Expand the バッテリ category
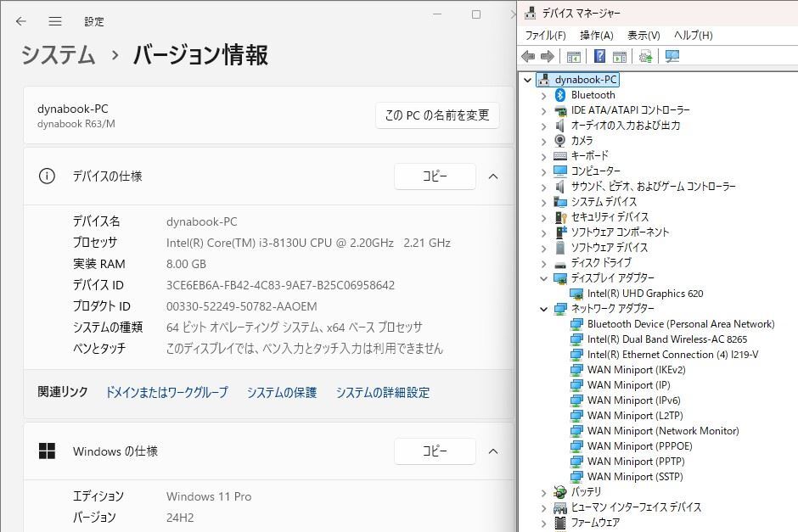Image resolution: width=798 pixels, height=532 pixels. pos(544,491)
